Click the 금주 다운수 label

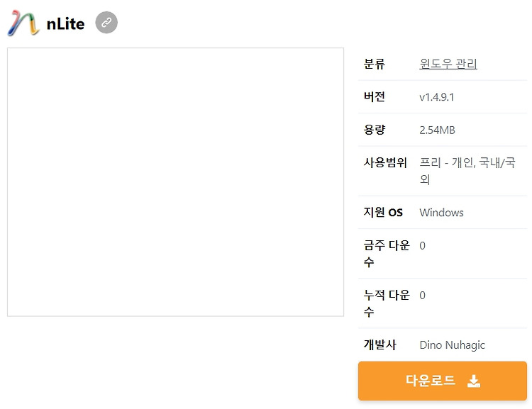click(387, 253)
